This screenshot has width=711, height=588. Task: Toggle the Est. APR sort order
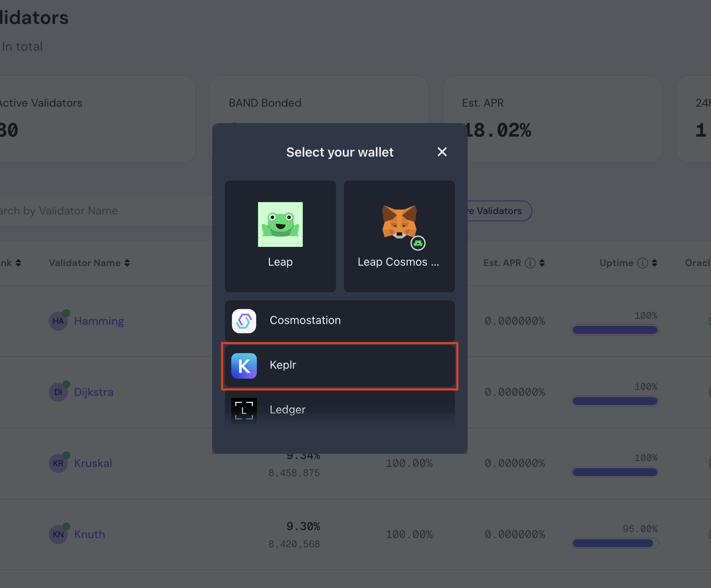(542, 263)
